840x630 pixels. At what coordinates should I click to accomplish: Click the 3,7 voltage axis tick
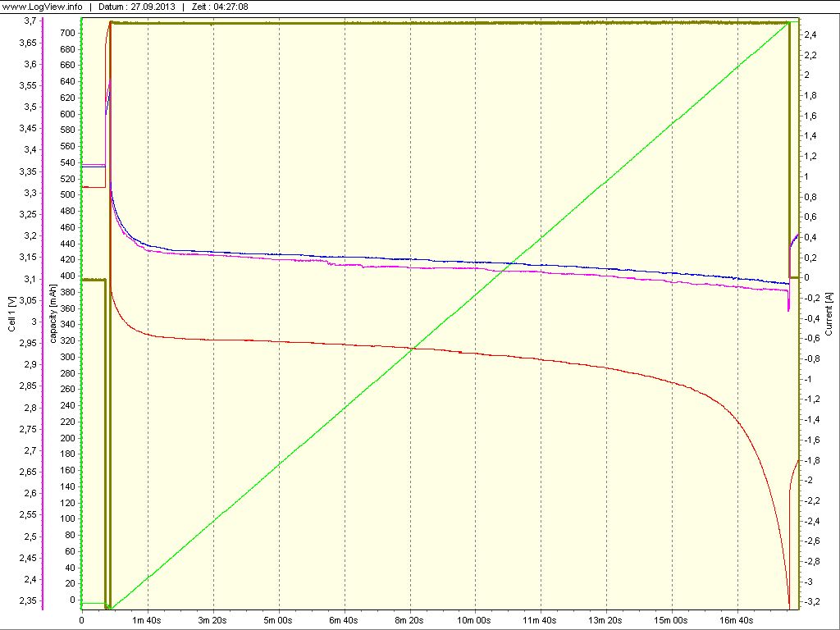30,21
